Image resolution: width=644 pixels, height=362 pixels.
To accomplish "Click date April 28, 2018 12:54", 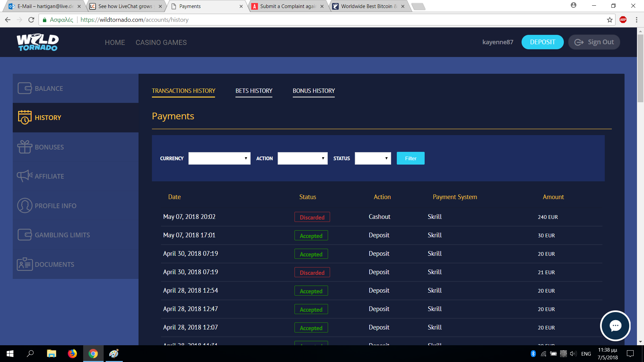I will 191,290.
